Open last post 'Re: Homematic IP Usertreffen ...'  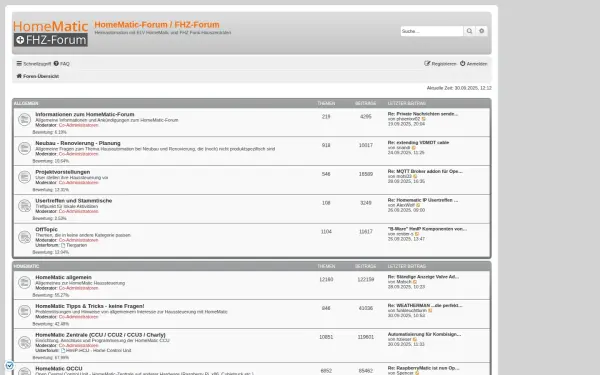(423, 200)
